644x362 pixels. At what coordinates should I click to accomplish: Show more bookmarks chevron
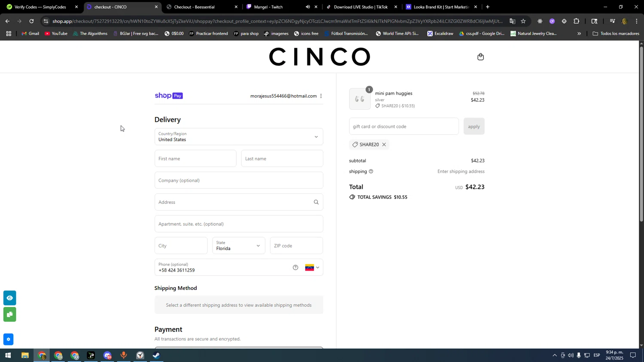pos(579,33)
